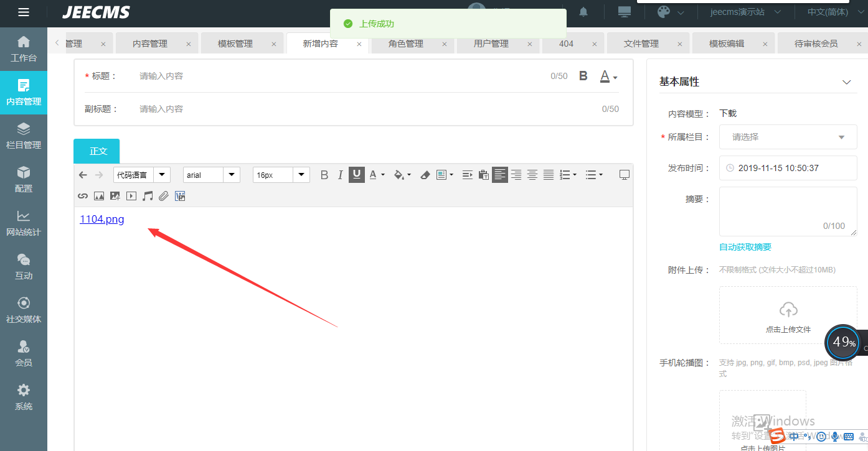Screen dimensions: 868x451
Task: Click the indent icon
Action: click(x=468, y=175)
